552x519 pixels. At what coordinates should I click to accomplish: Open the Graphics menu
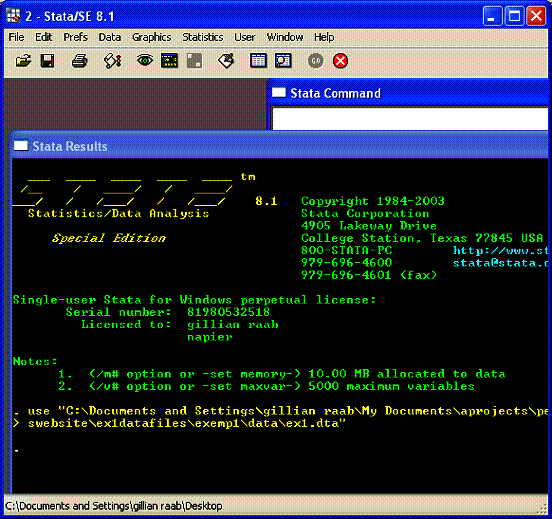(152, 37)
